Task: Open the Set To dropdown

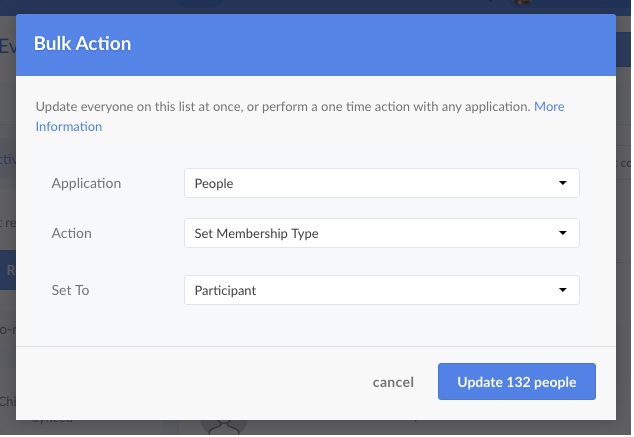Action: pos(381,291)
